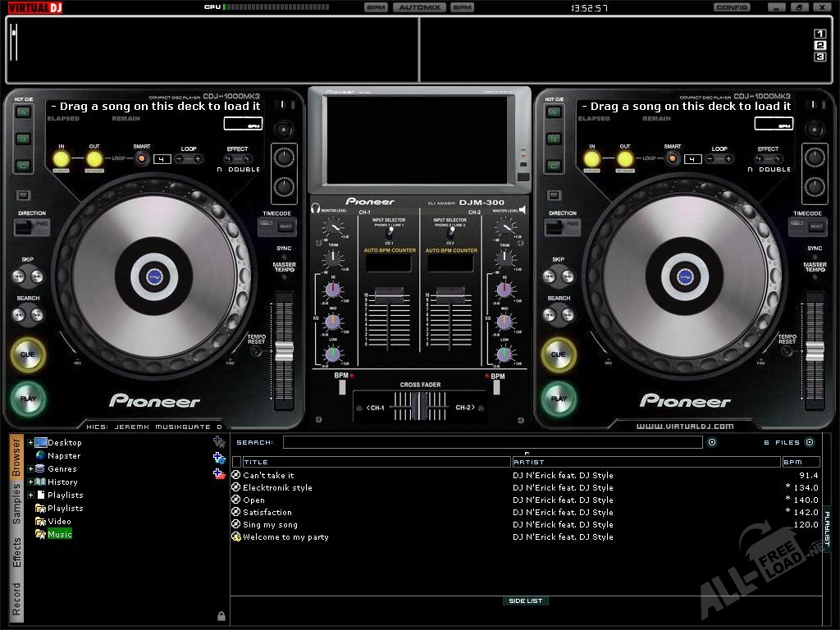Set loop OUT point on right deck
The width and height of the screenshot is (840, 630).
tap(625, 158)
